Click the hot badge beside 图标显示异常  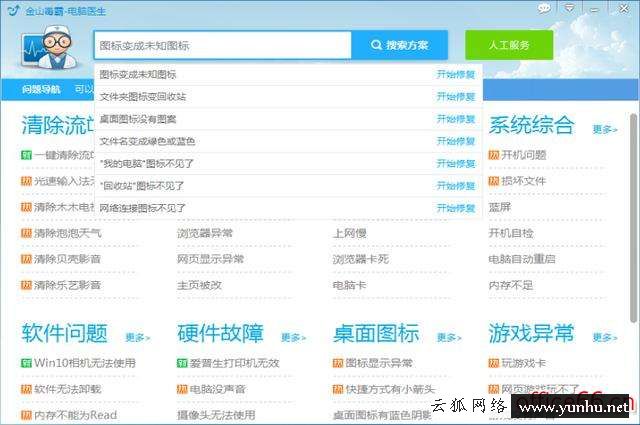[338, 363]
